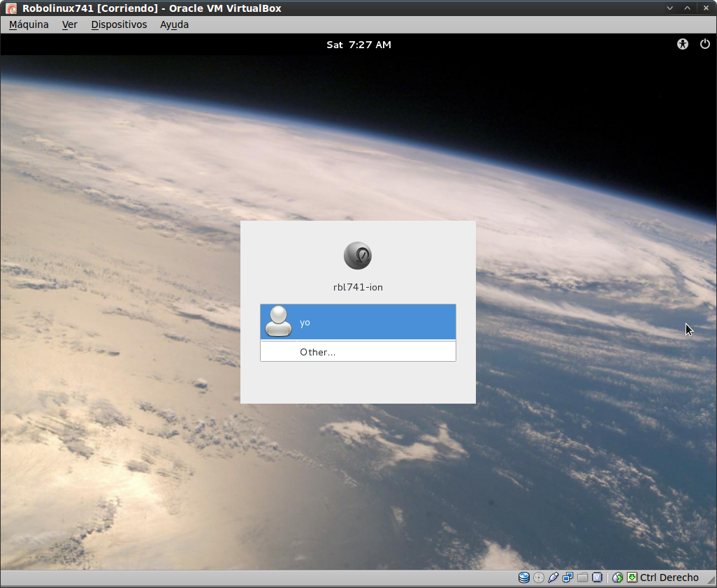Click the mouse integration globe icon
This screenshot has height=588, width=717.
(x=617, y=578)
